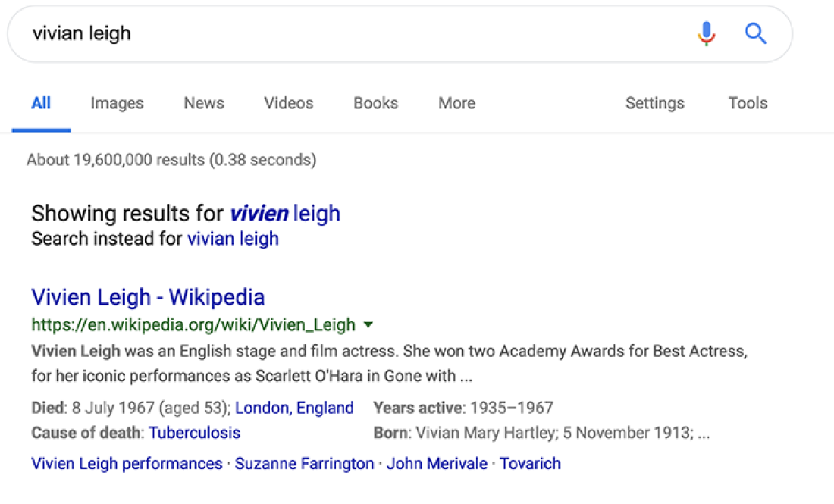
Task: Open the Vivien Leigh performances link
Action: [x=125, y=463]
